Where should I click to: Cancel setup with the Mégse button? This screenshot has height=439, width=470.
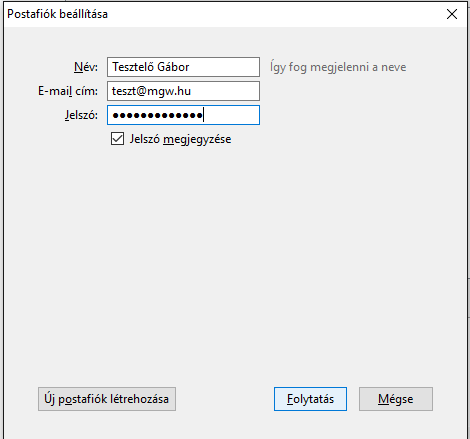[x=396, y=399]
